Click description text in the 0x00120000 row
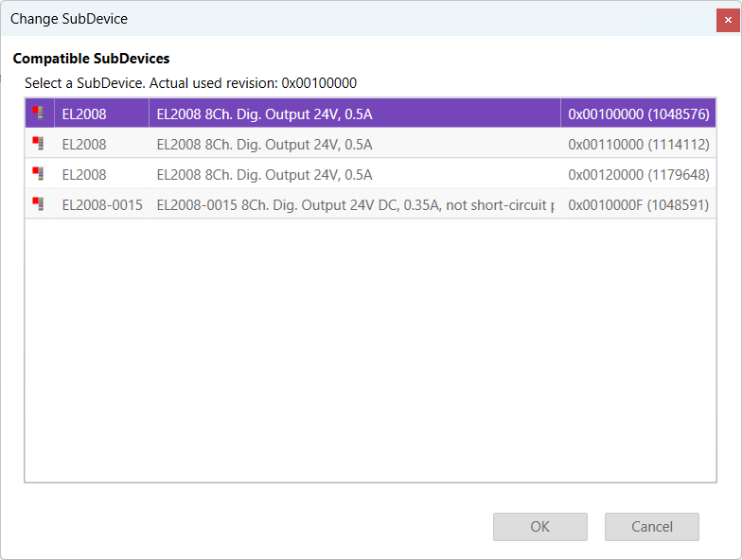 coord(264,175)
